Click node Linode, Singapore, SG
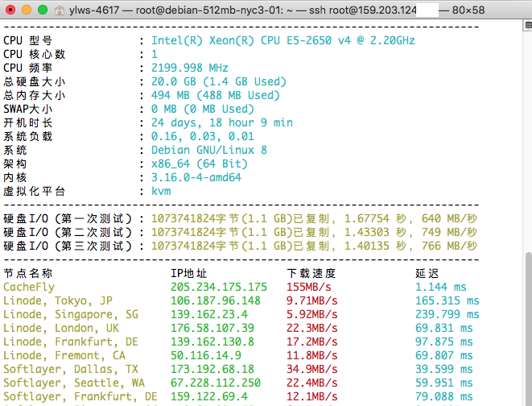 tap(71, 314)
